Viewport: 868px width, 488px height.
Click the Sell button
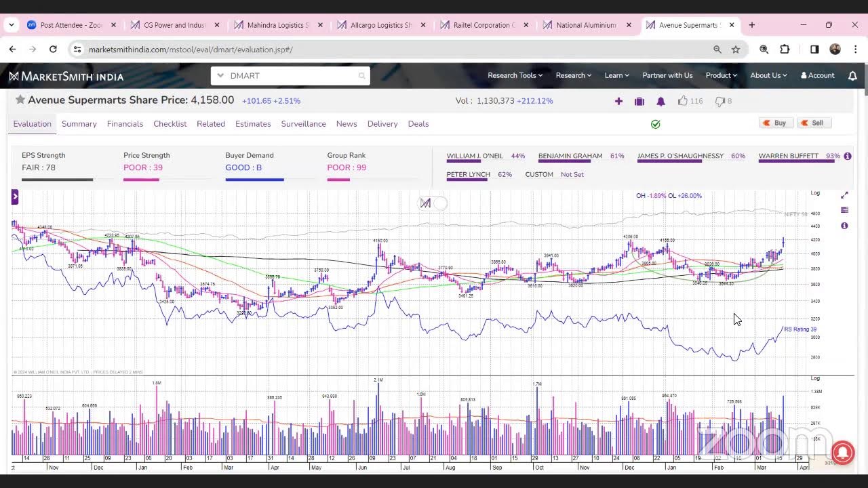coord(813,123)
